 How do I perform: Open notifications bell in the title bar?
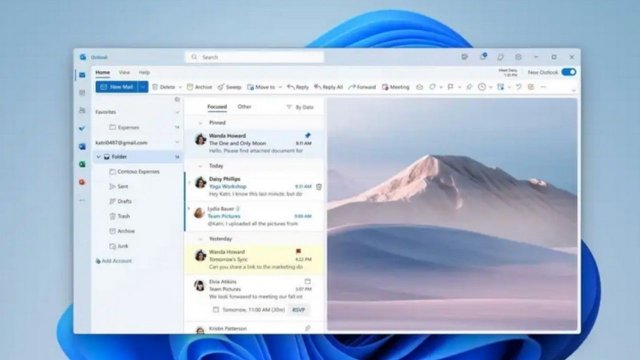pos(483,57)
